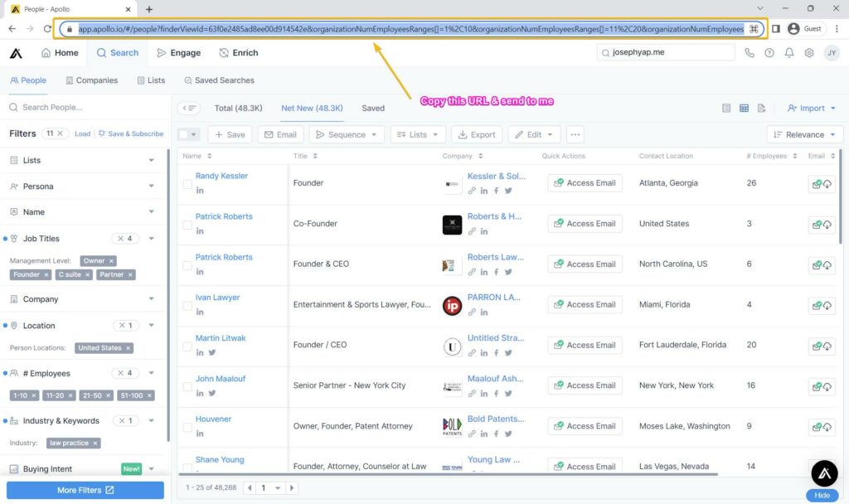Viewport: 849px width, 504px height.
Task: Switch to table view icon
Action: tap(744, 109)
